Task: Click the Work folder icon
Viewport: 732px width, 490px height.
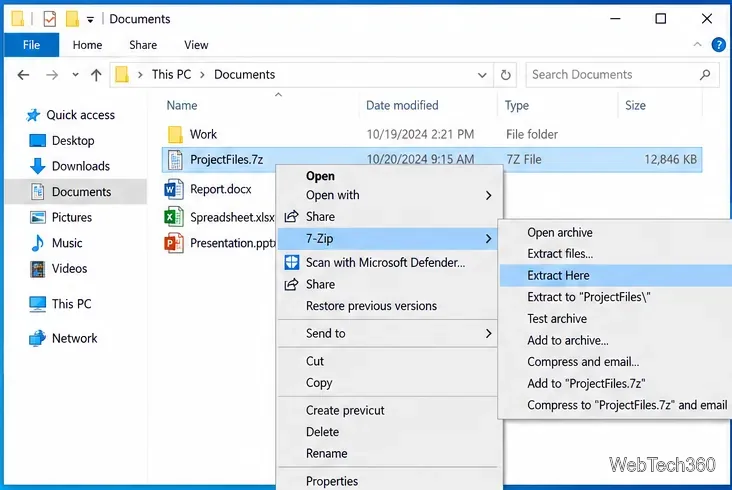Action: click(175, 134)
